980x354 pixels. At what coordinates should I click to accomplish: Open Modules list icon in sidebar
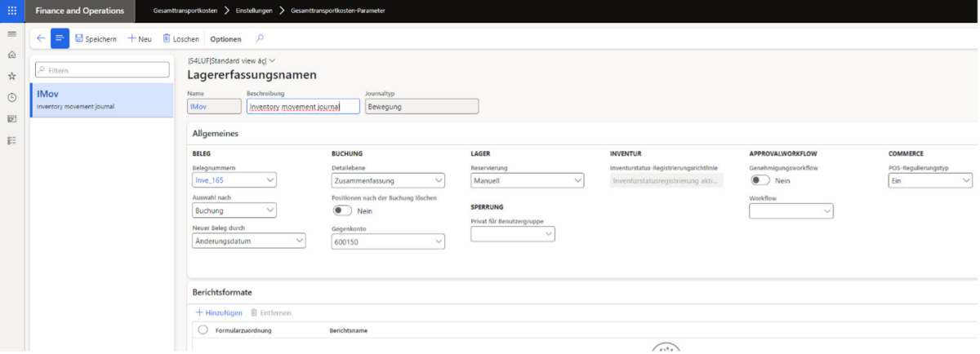[x=11, y=140]
